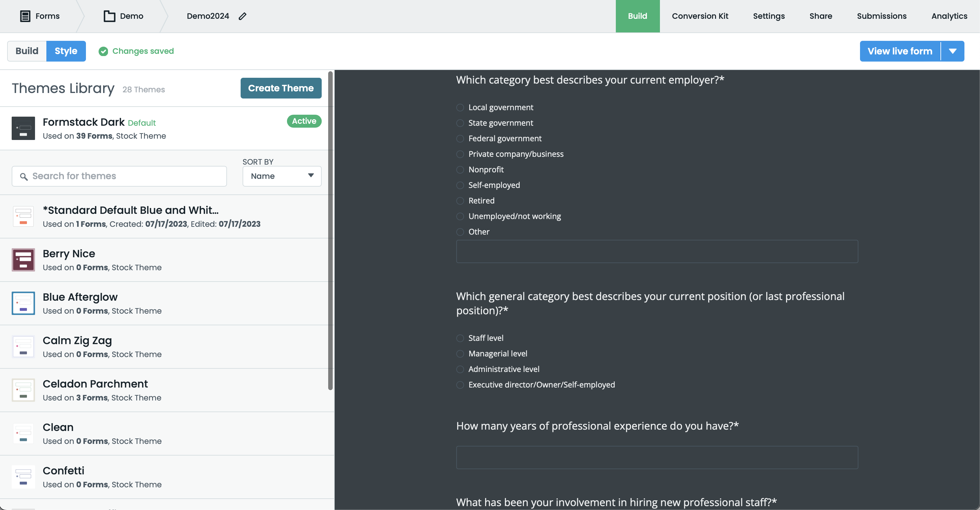Viewport: 980px width, 510px height.
Task: Select the Federal government radio button
Action: [x=460, y=139]
